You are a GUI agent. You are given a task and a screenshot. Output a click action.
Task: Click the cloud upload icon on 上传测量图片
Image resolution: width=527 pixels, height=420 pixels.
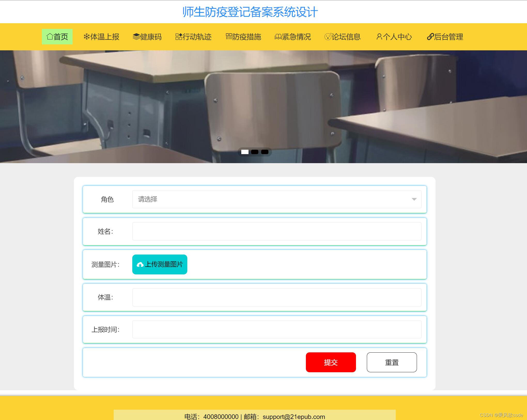140,264
